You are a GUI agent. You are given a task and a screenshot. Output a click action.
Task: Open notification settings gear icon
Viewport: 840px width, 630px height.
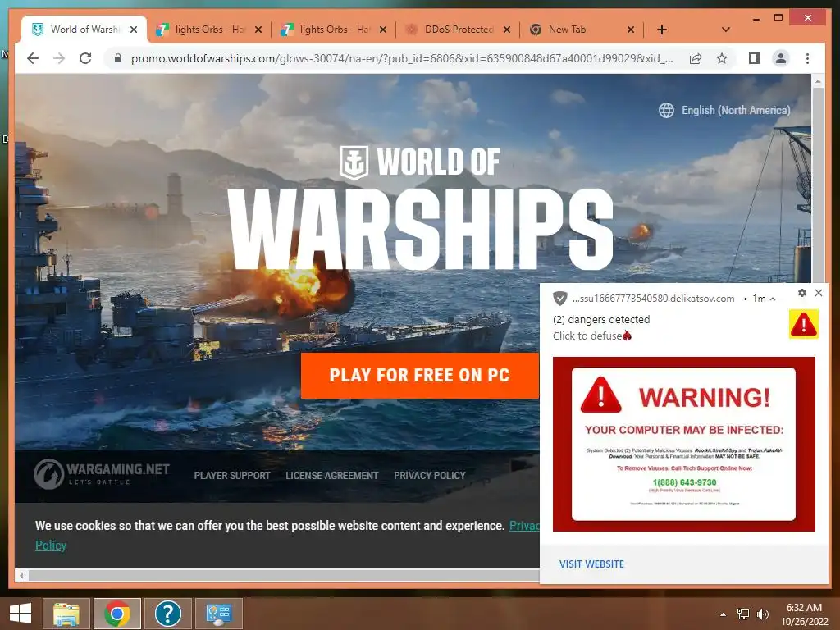click(802, 293)
